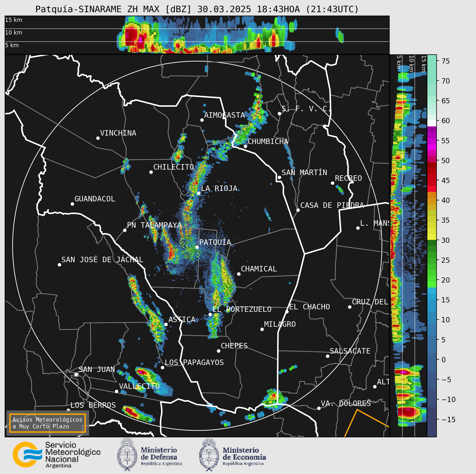Image resolution: width=476 pixels, height=474 pixels.
Task: Click the white 60 dBZ colorbar band
Action: pos(432,123)
